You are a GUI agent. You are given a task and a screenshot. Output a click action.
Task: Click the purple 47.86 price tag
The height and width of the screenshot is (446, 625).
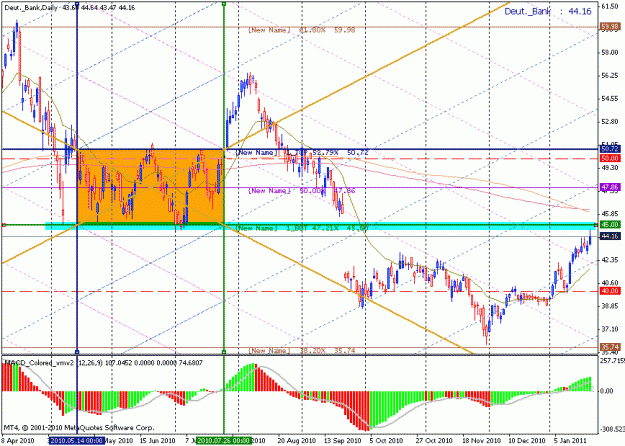pos(610,187)
